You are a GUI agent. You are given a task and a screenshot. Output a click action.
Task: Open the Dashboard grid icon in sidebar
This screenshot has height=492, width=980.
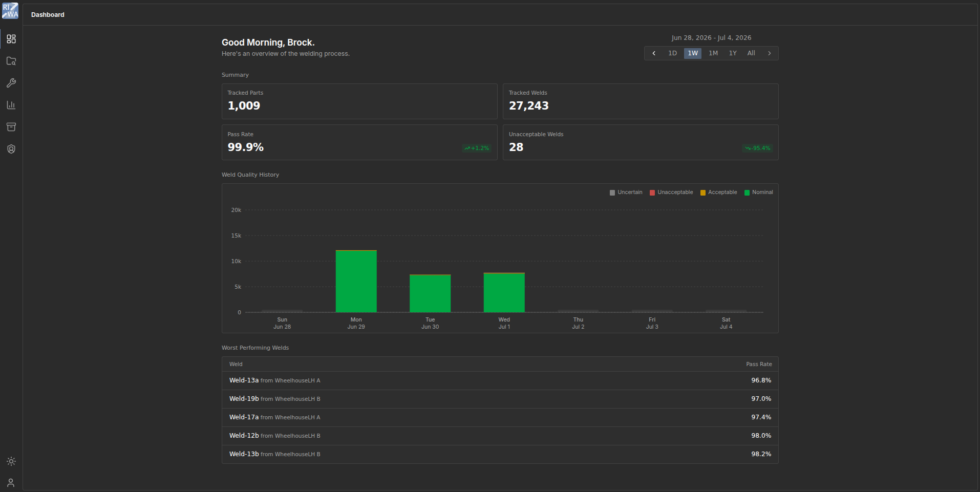tap(11, 39)
